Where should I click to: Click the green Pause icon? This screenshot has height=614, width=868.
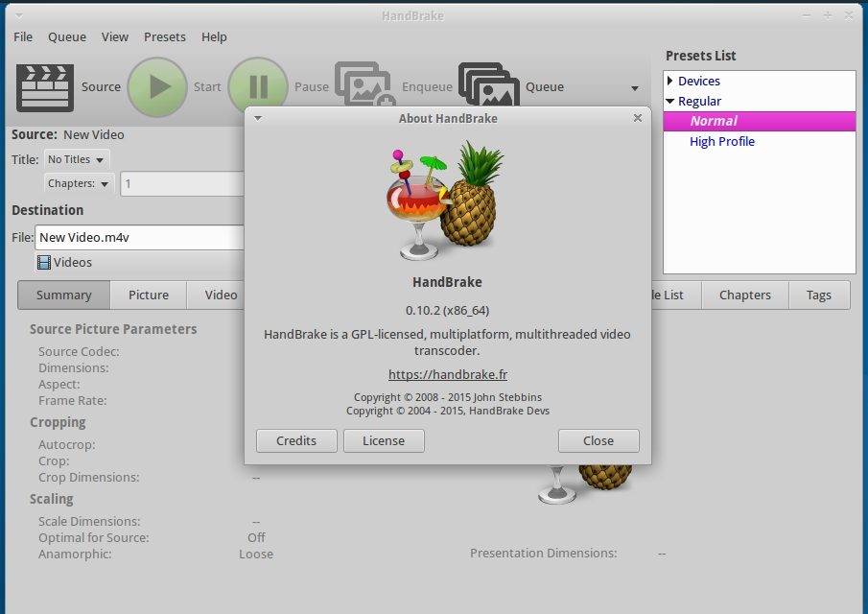pyautogui.click(x=258, y=83)
